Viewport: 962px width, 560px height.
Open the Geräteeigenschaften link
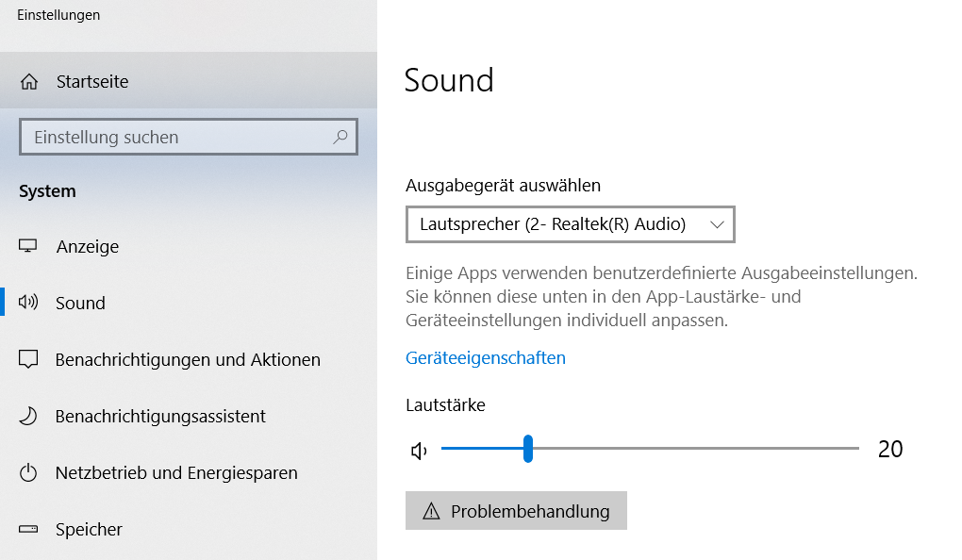486,357
